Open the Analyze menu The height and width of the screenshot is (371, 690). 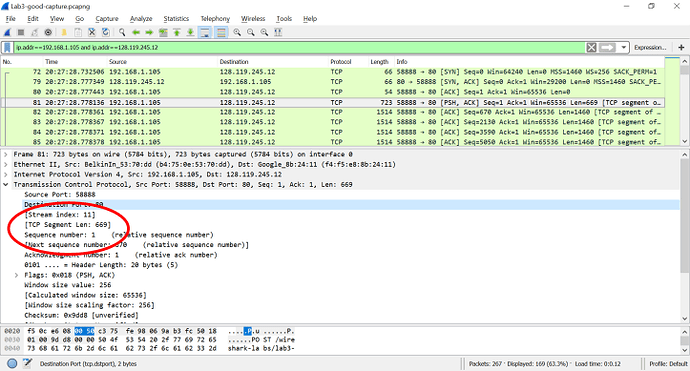coord(141,18)
